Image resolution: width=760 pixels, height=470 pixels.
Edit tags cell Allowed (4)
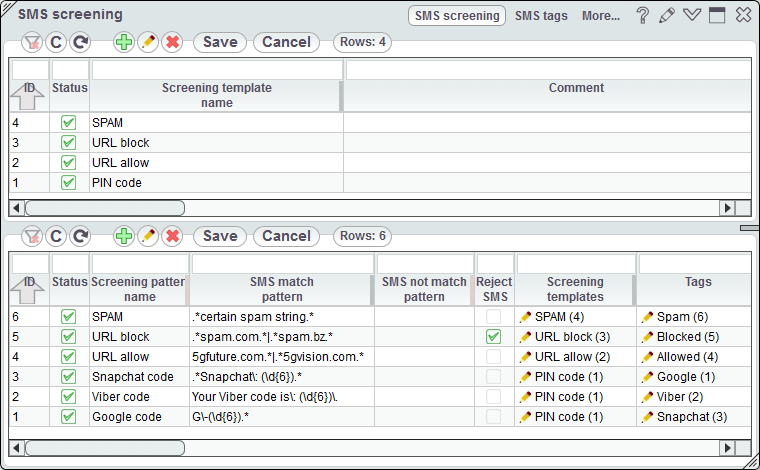(647, 357)
